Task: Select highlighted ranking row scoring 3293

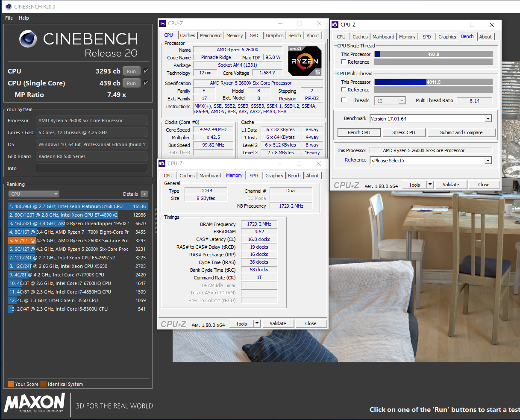Action: pyautogui.click(x=77, y=241)
